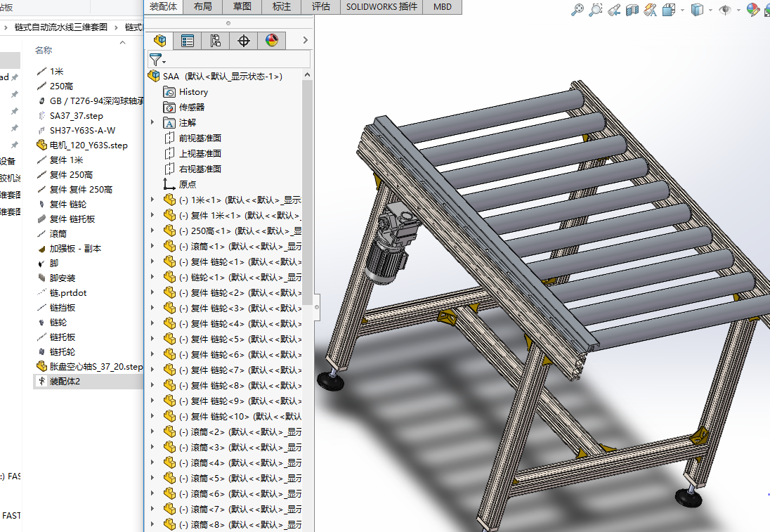The width and height of the screenshot is (770, 532).
Task: Switch to the 评估 tab
Action: (320, 7)
